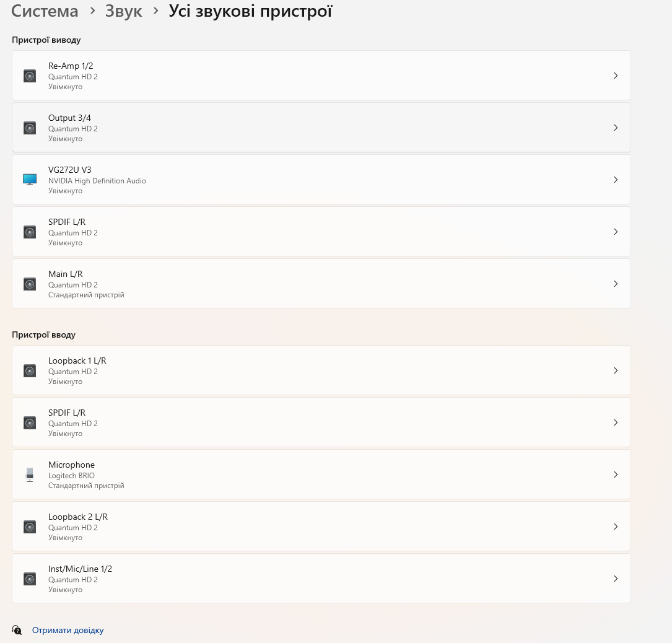Click Увімкнуто status under VG272U V3

65,191
